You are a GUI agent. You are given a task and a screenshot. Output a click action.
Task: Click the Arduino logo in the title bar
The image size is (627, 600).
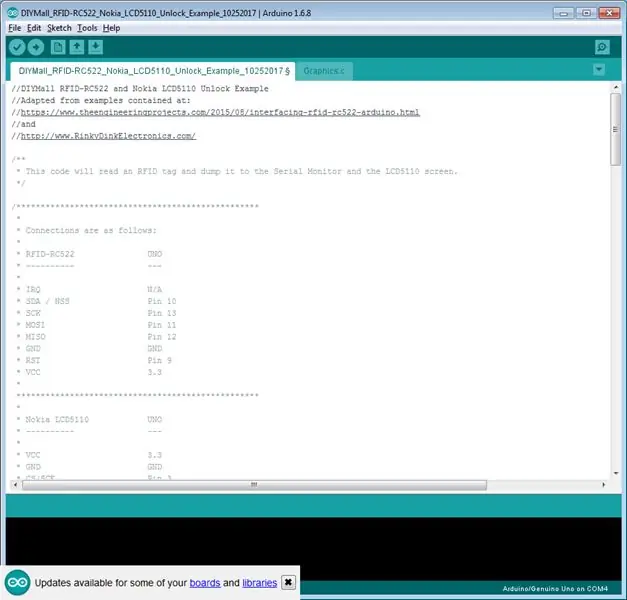coord(13,13)
